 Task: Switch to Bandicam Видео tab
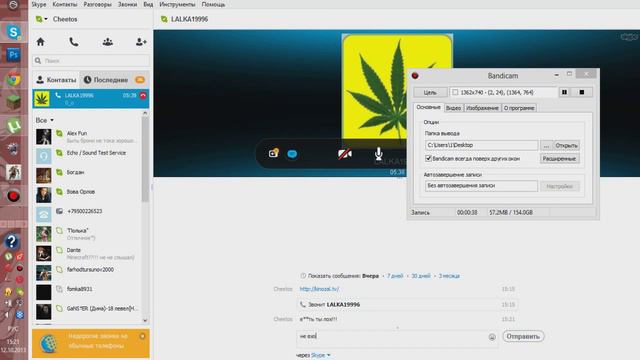coord(453,108)
